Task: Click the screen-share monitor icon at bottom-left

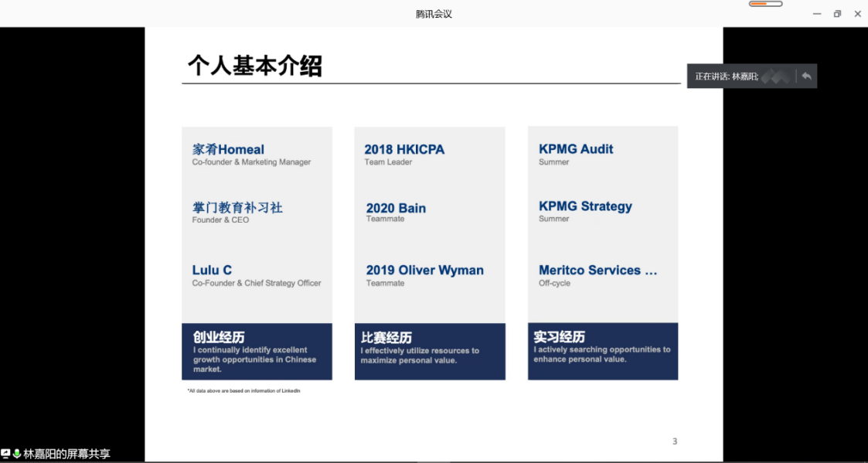Action: 6,454
